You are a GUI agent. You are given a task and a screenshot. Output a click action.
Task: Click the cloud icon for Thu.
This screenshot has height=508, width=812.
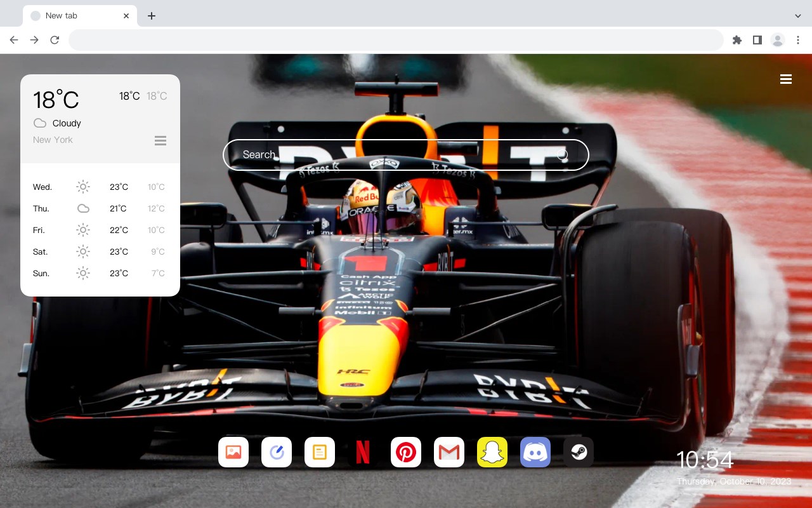83,208
